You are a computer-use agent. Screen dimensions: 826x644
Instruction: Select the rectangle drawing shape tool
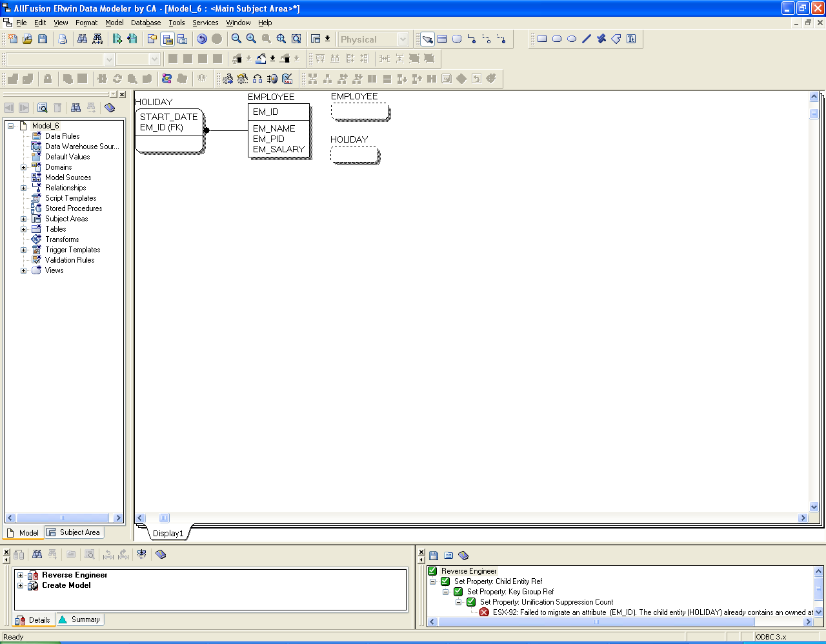point(542,39)
